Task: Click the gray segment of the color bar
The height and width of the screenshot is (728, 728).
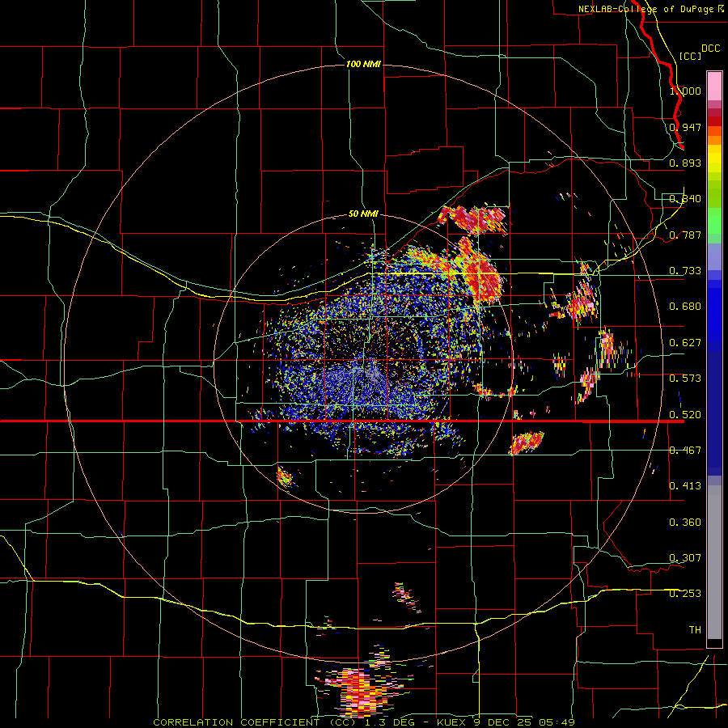Action: (x=714, y=562)
